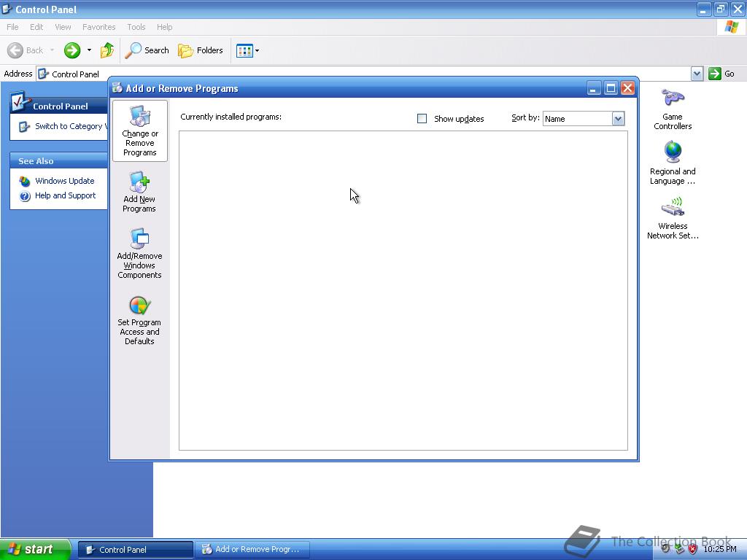Screen dimensions: 747x560
Task: Open the Help menu
Action: (164, 27)
